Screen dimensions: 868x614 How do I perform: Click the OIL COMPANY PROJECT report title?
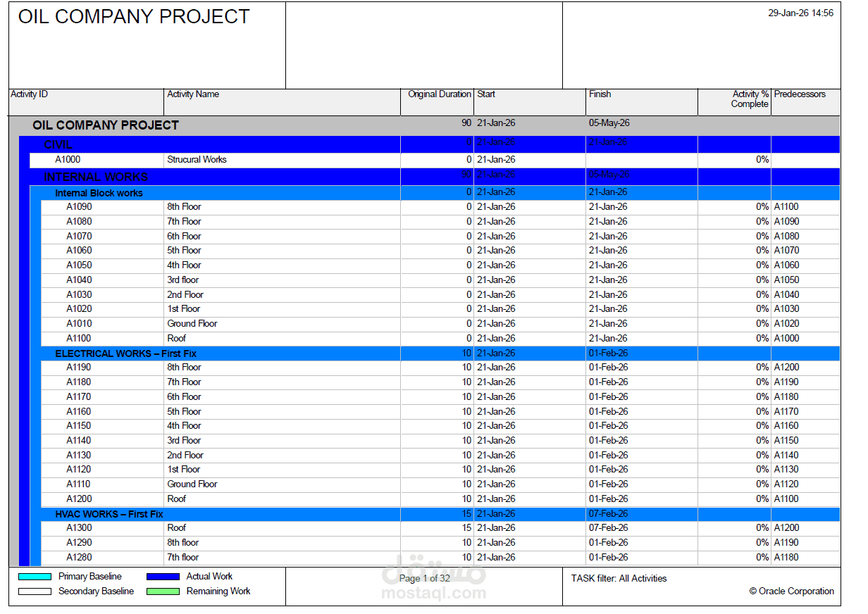[134, 17]
